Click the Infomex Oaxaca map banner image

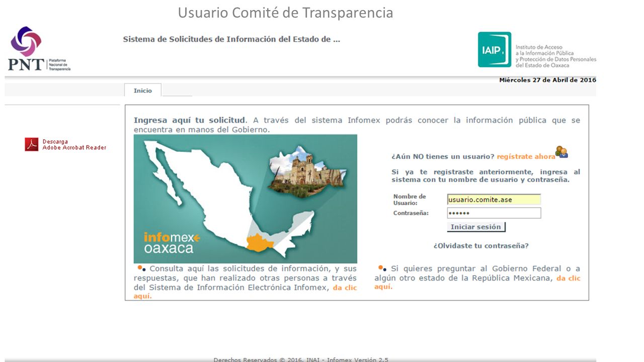tap(246, 199)
